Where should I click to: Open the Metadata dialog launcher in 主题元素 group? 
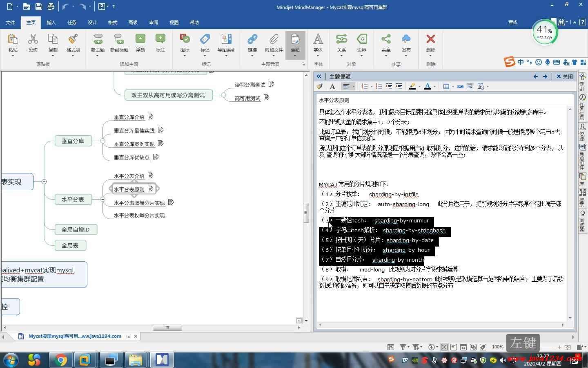coord(303,64)
